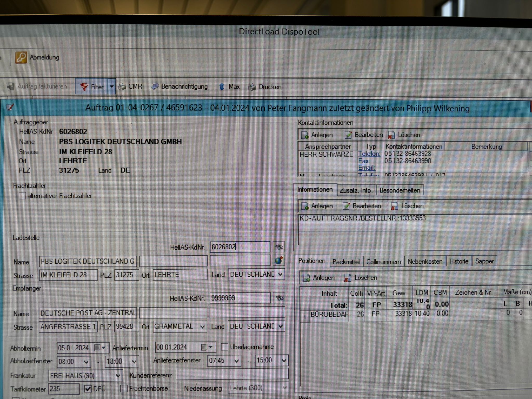
Task: Click the Filter funnel button
Action: [x=91, y=87]
